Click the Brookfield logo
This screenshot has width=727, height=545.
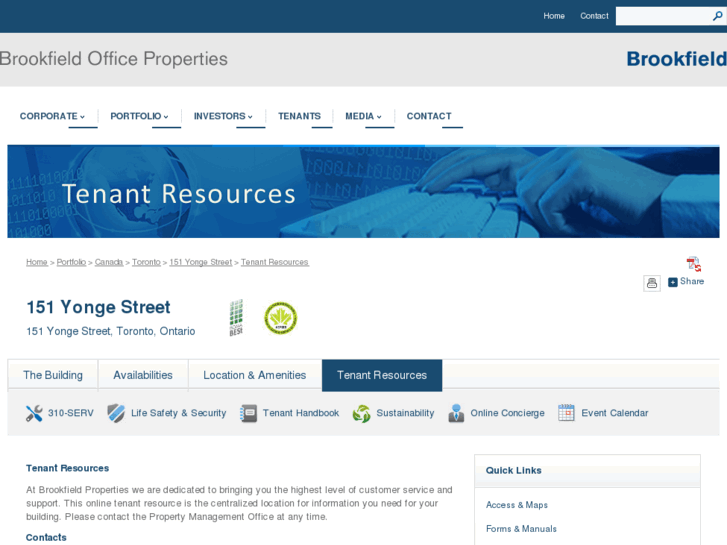click(x=676, y=59)
